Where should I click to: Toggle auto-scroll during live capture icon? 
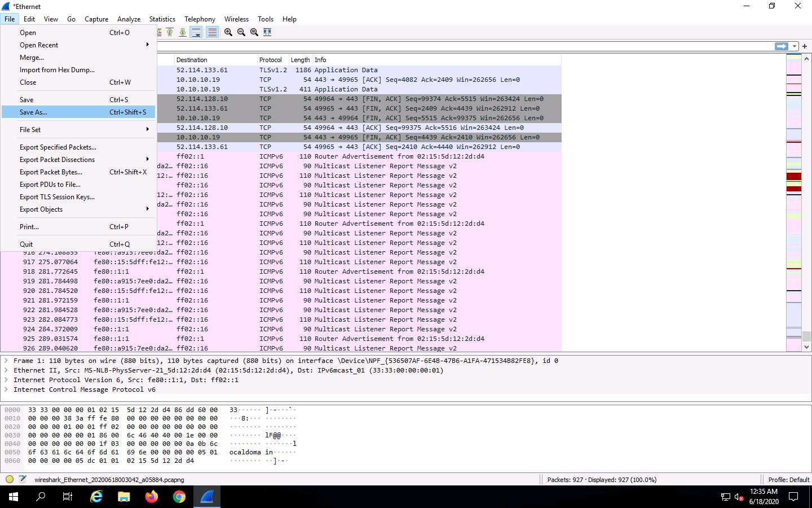point(196,32)
